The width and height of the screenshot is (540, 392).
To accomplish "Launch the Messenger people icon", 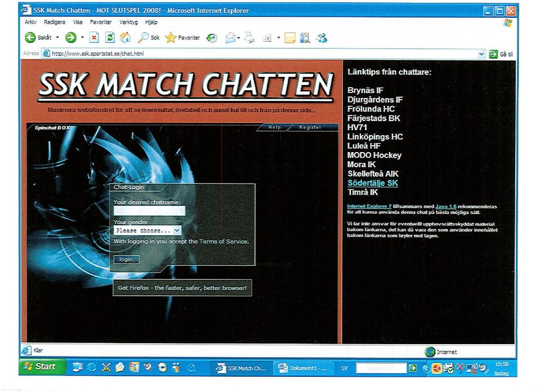I will 322,38.
